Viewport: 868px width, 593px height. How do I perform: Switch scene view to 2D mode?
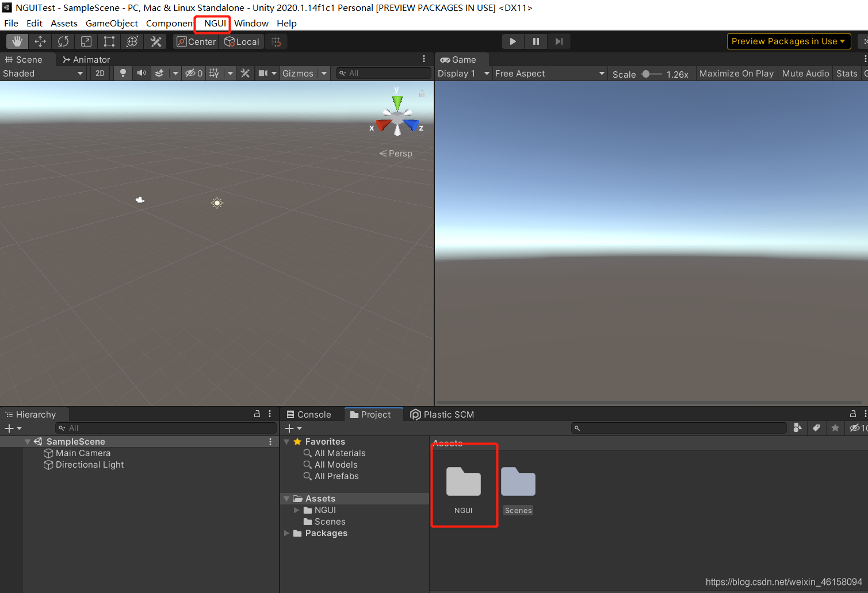click(x=100, y=73)
